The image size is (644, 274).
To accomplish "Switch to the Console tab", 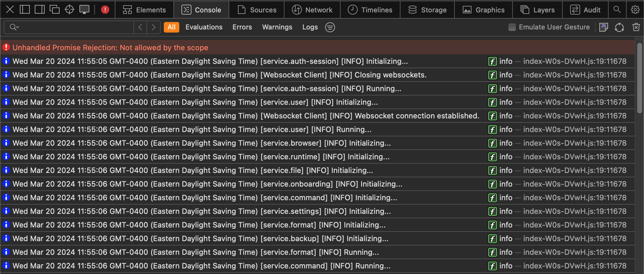I will [x=201, y=10].
